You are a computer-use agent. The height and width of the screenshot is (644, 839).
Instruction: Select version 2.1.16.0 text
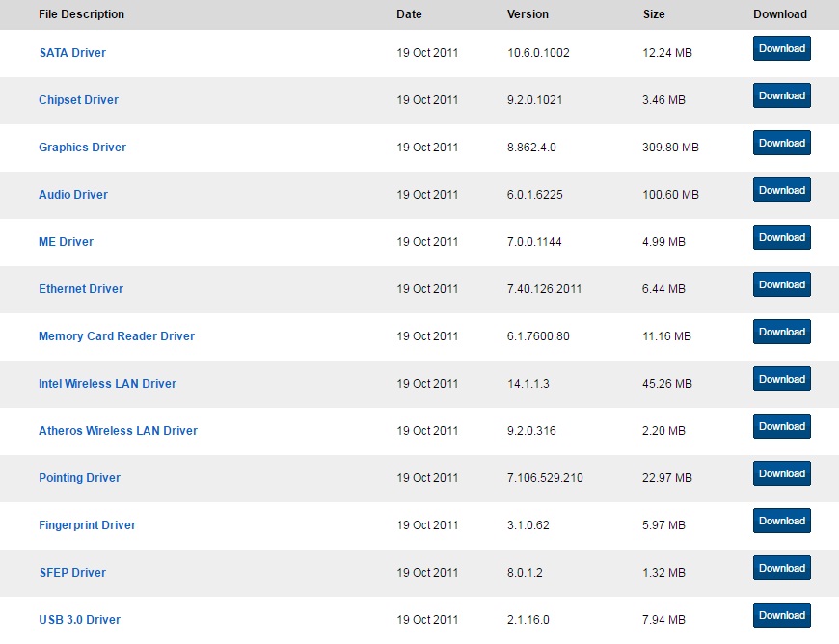click(x=528, y=620)
